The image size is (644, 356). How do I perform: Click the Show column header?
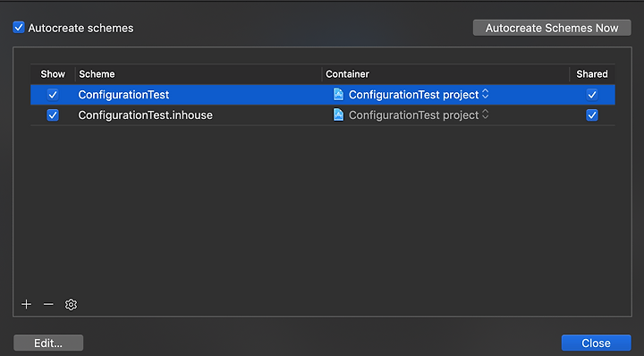click(53, 74)
